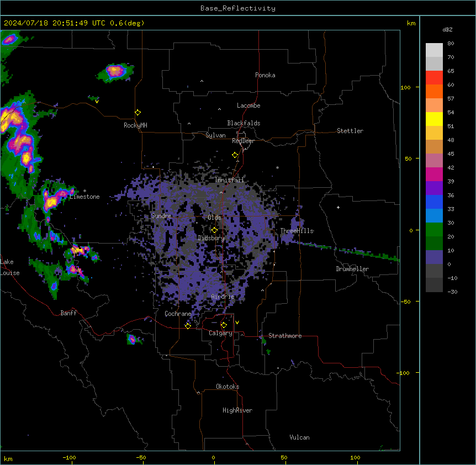Viewport: 476px width, 465px height.
Task: Click the Stettler label
Action: [350, 131]
